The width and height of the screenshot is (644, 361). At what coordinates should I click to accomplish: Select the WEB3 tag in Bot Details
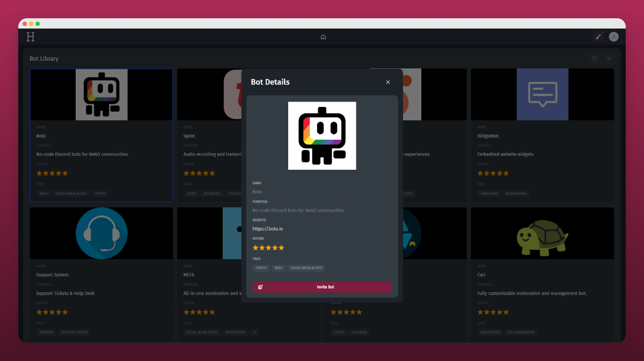[x=279, y=268]
